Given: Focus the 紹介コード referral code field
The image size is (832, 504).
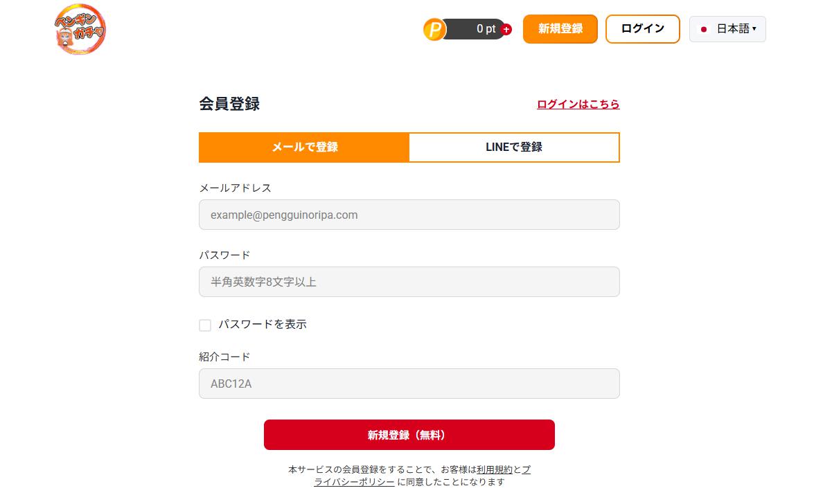Looking at the screenshot, I should (x=409, y=384).
